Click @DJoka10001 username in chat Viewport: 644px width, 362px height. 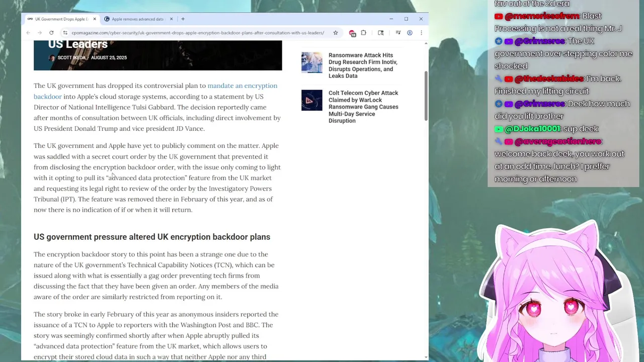click(532, 129)
